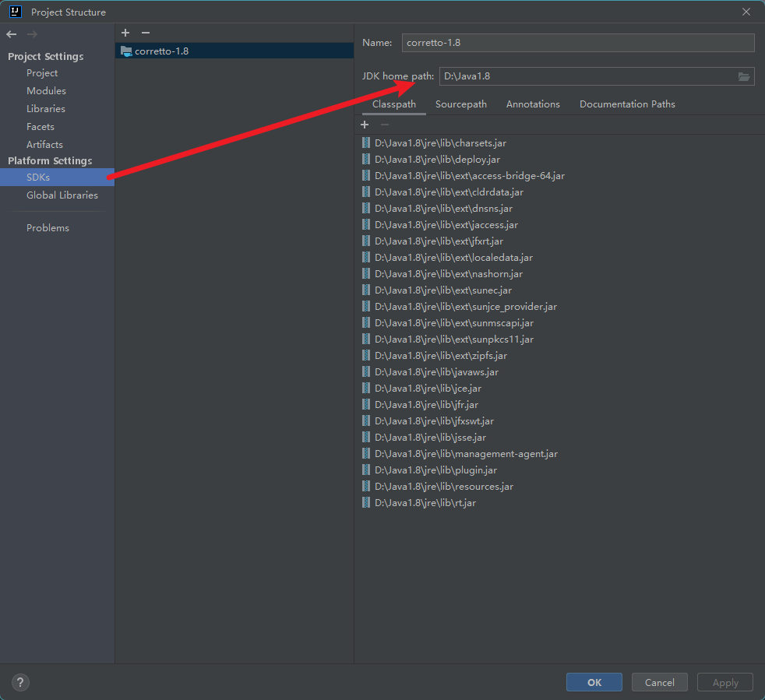765x700 pixels.
Task: Switch to the Annotations tab
Action: pyautogui.click(x=533, y=104)
